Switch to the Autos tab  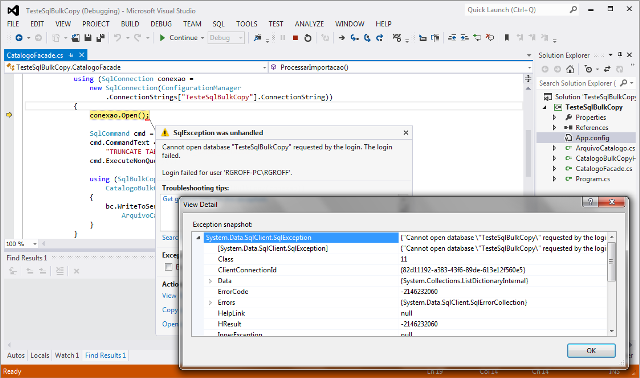[16, 356]
